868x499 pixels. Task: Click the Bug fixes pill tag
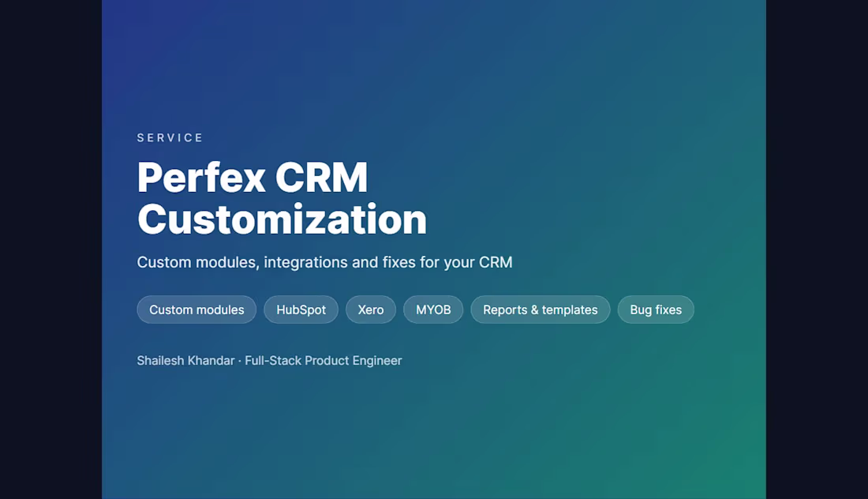pyautogui.click(x=656, y=310)
